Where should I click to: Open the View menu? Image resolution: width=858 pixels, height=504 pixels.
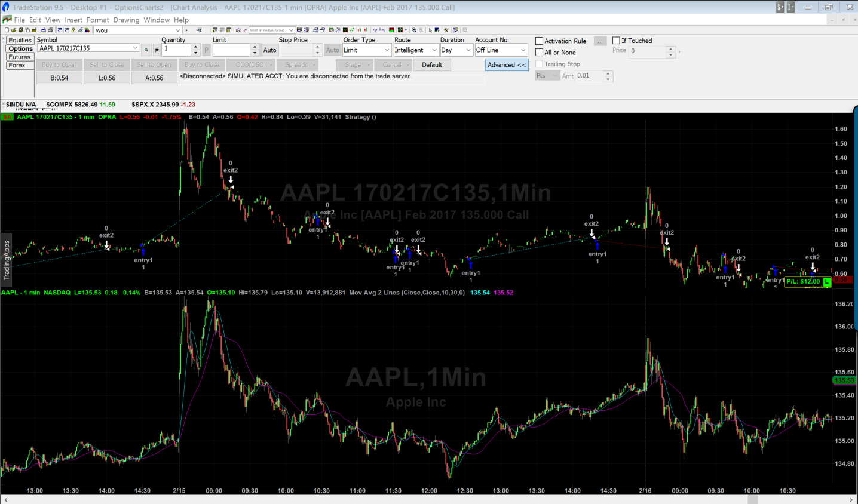tap(53, 20)
